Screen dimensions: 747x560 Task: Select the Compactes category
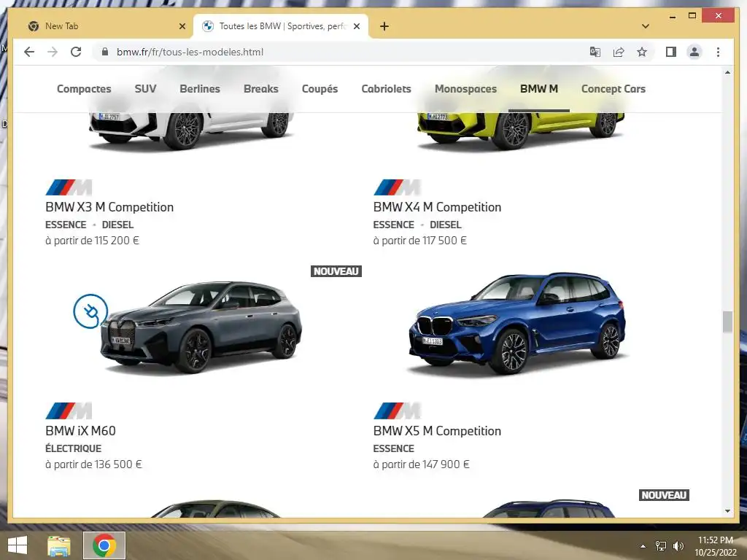click(x=84, y=89)
